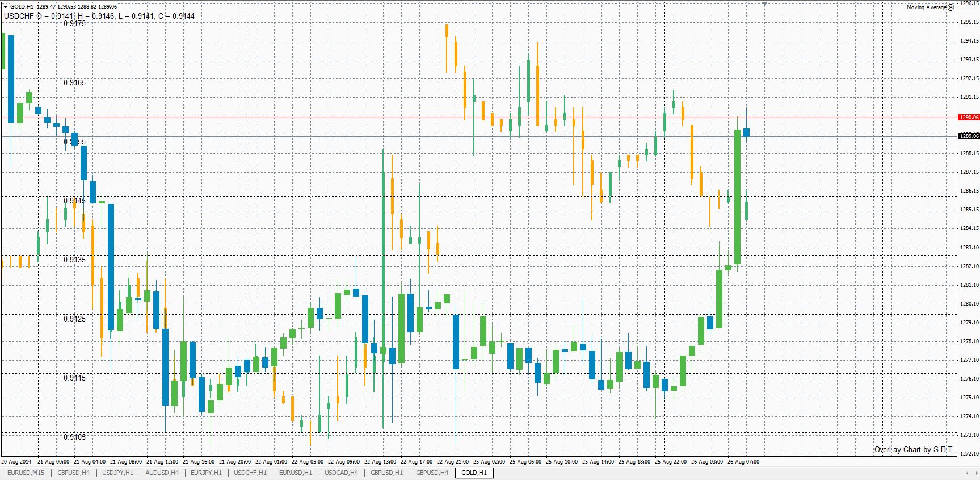
Task: Select the EURJPY,H1 chart tab
Action: [206, 473]
